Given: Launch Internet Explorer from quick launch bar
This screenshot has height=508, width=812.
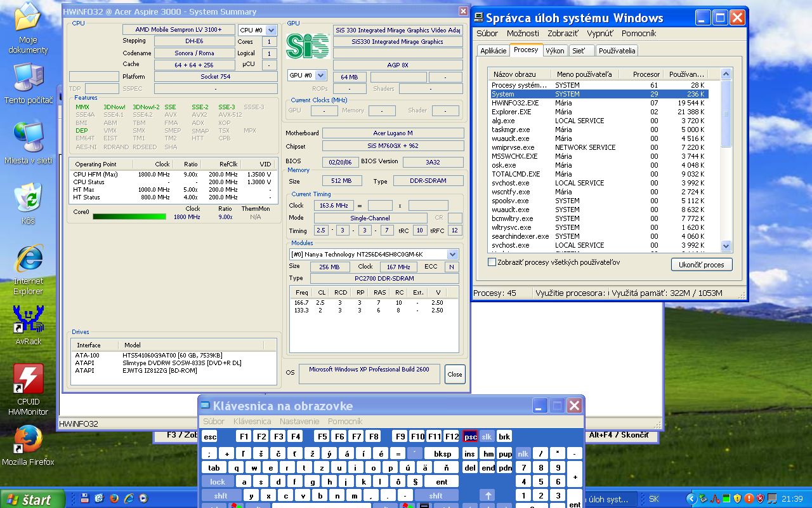Looking at the screenshot, I should point(129,498).
